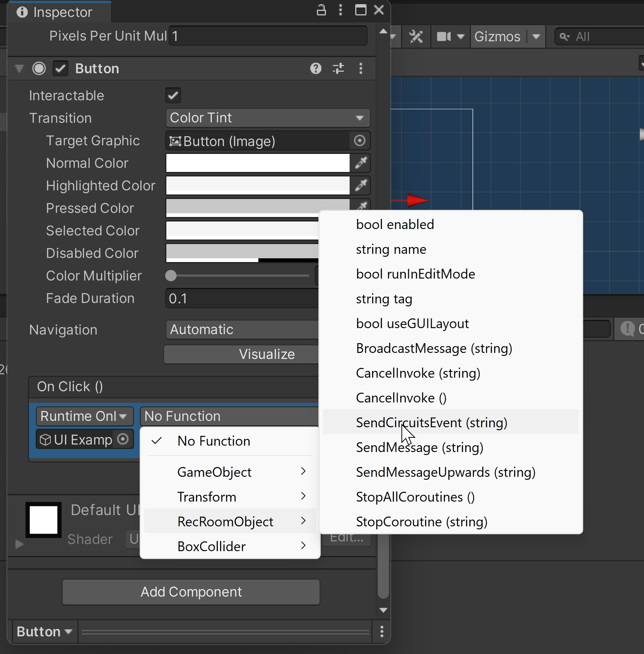Click the scene tools wrench icon

[x=416, y=37]
